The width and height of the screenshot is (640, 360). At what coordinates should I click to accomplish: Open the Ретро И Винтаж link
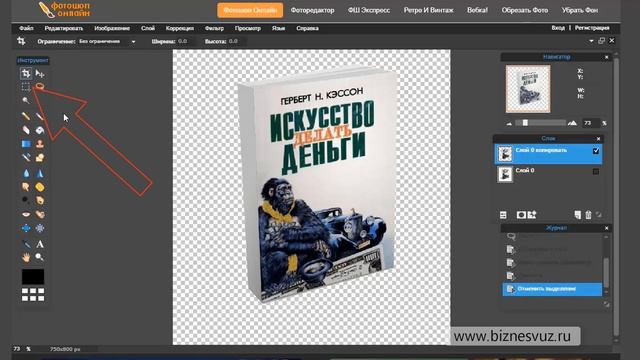(429, 10)
